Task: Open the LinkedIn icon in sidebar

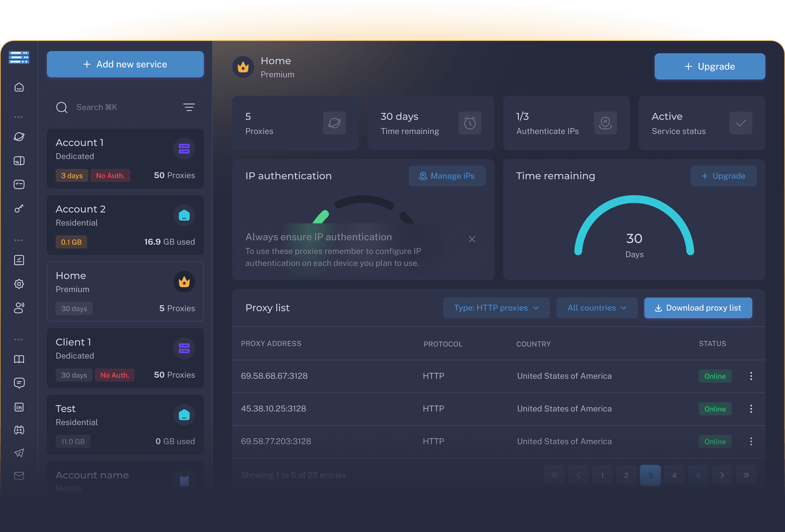Action: pyautogui.click(x=19, y=407)
